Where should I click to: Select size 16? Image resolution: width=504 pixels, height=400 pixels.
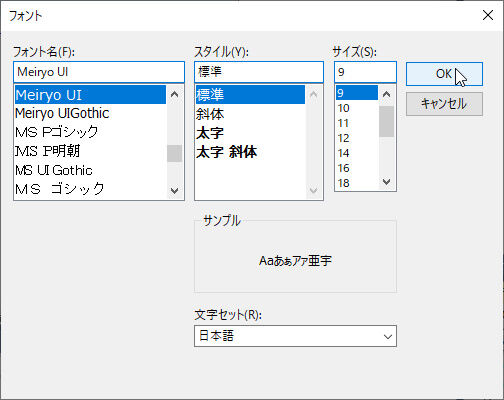[357, 168]
